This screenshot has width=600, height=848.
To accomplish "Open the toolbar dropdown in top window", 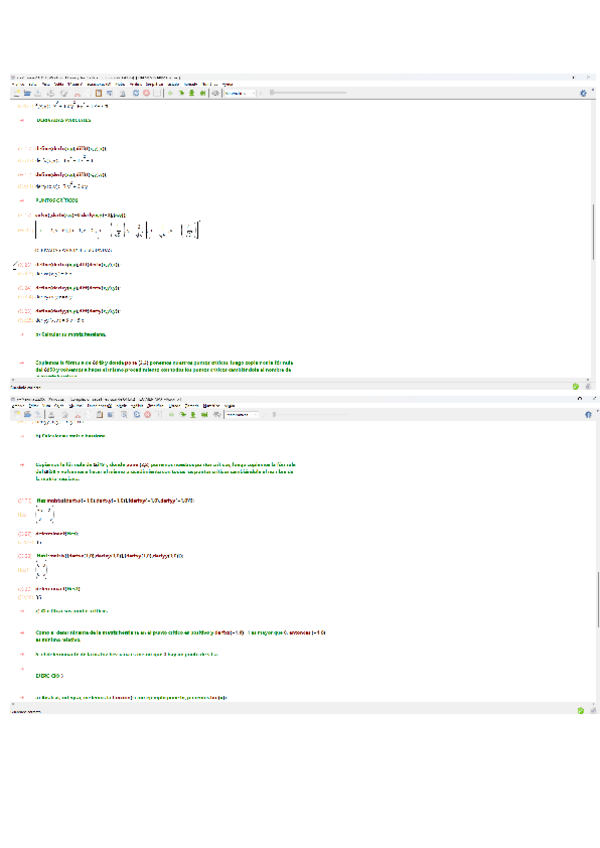I will coord(240,93).
